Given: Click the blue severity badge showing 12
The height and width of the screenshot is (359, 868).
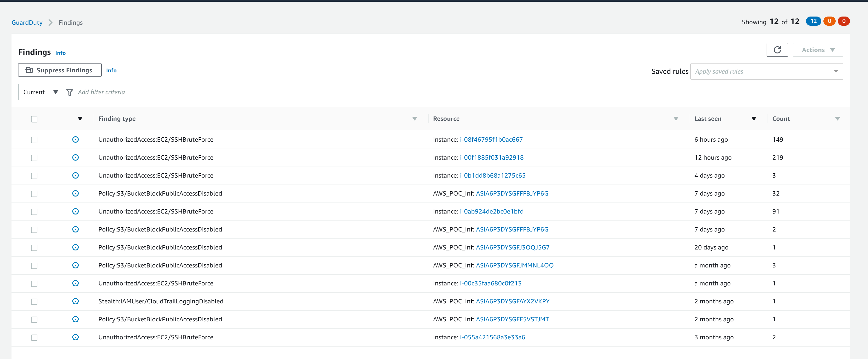Looking at the screenshot, I should tap(813, 21).
